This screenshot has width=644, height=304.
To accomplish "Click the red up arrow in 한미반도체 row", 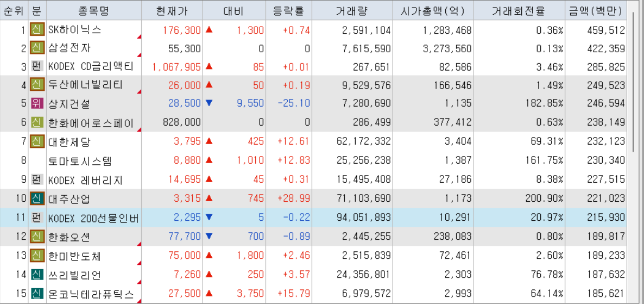I will tap(209, 256).
